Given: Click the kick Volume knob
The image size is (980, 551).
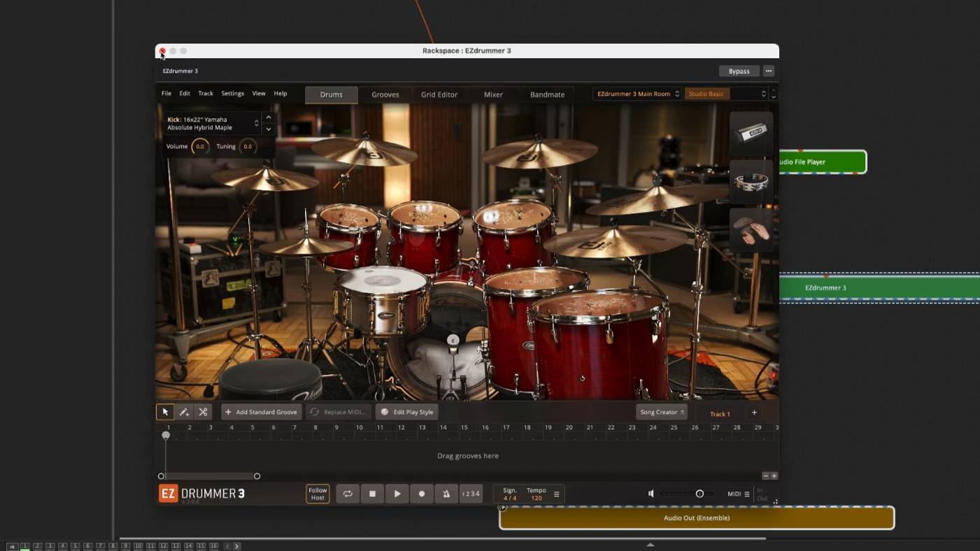Looking at the screenshot, I should pyautogui.click(x=200, y=146).
